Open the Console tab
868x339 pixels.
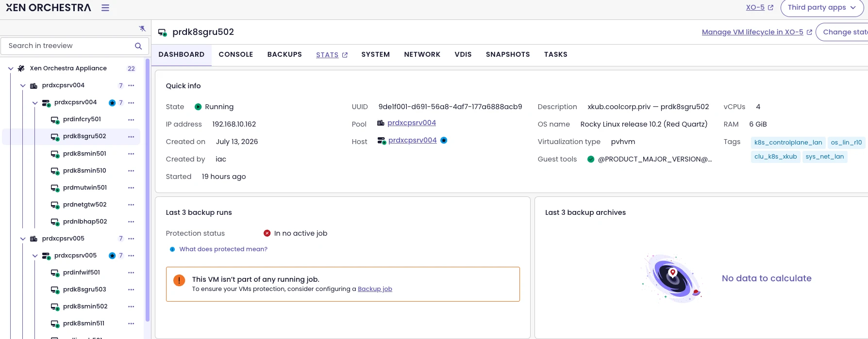[x=236, y=55]
